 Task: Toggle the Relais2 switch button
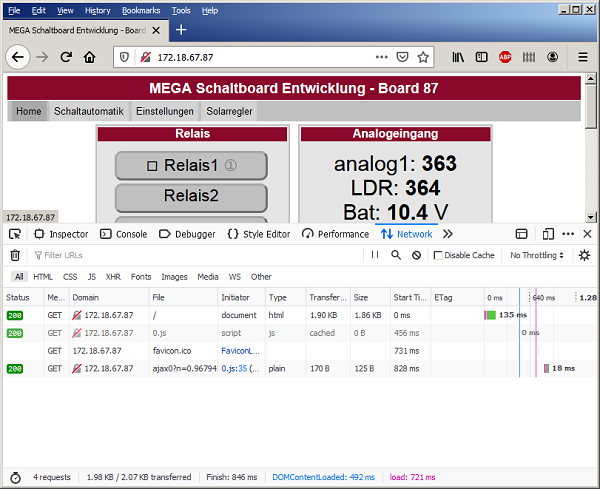click(x=191, y=196)
